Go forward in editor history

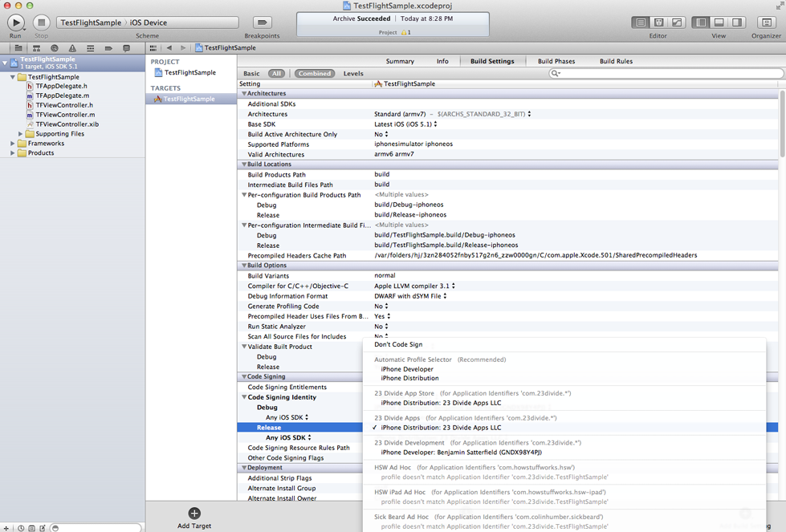click(x=183, y=48)
